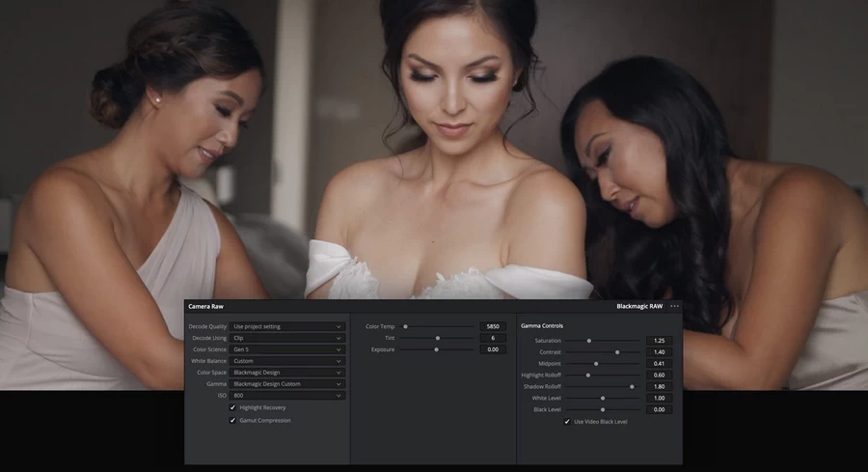Open the Camera Raw panel options menu
This screenshot has height=472, width=868.
coord(674,306)
